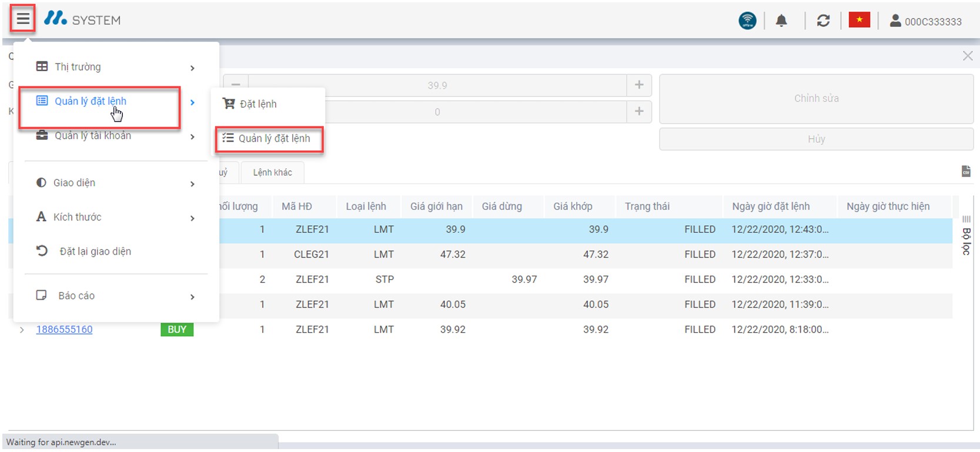Expand Quản lý tài khoản menu
980x452 pixels.
pyautogui.click(x=116, y=136)
